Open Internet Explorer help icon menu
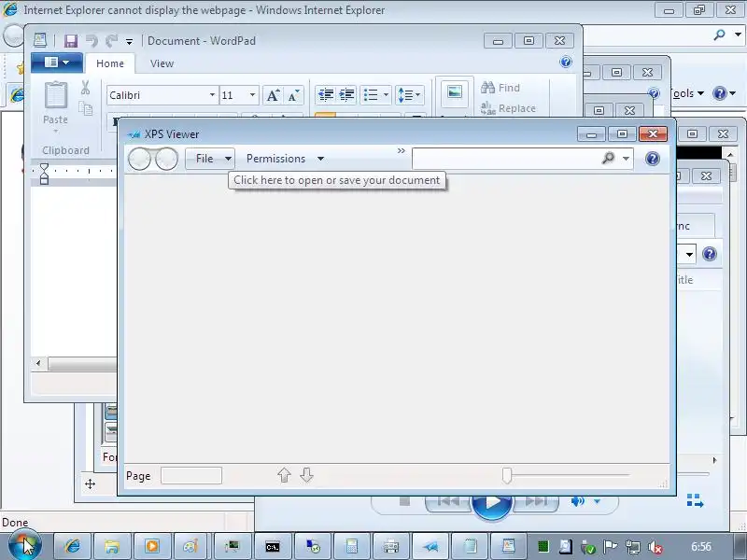This screenshot has width=747, height=560. tap(725, 93)
